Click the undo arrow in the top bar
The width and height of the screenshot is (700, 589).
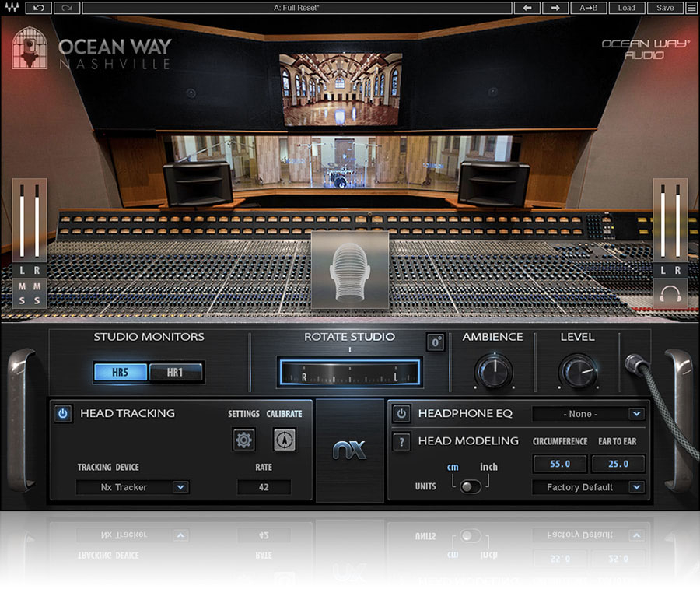pyautogui.click(x=39, y=8)
